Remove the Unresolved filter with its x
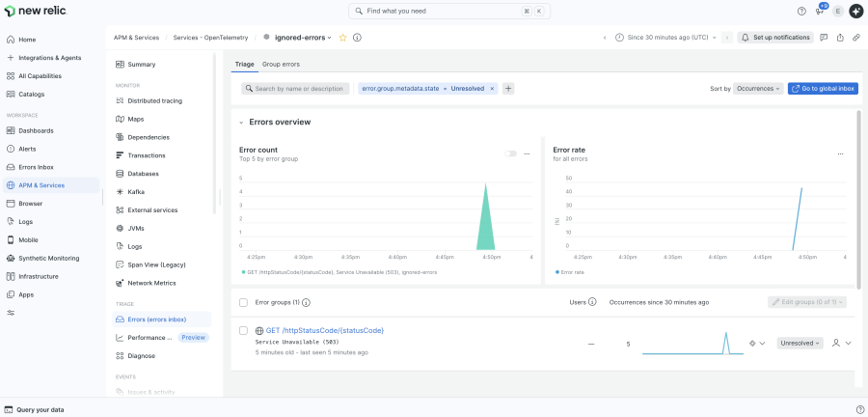Viewport: 868px width, 417px height. (x=492, y=89)
